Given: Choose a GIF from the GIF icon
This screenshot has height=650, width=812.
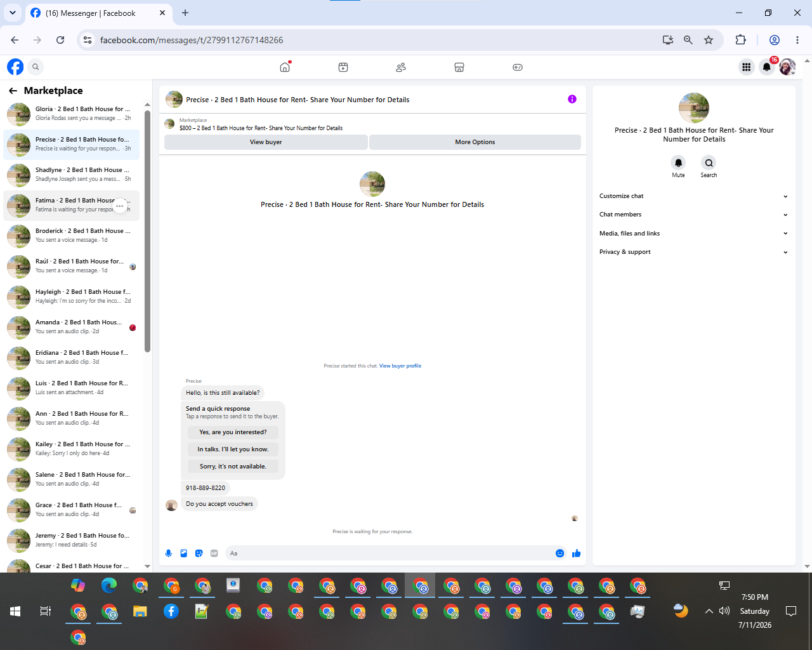Looking at the screenshot, I should pos(214,554).
